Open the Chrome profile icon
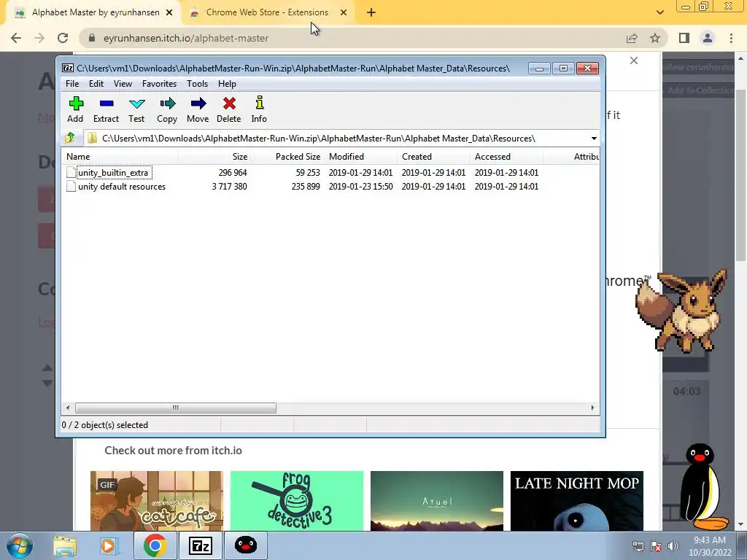747x560 pixels. (x=708, y=38)
